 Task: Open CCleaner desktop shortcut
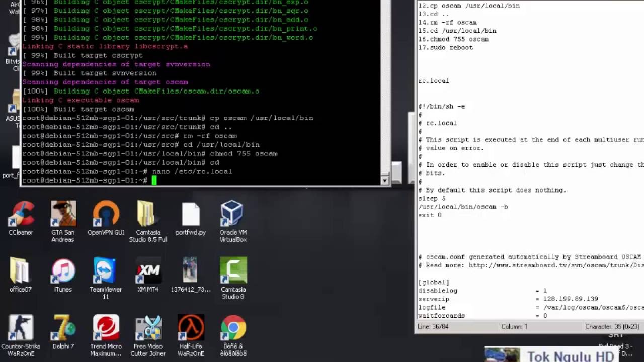pos(21,218)
